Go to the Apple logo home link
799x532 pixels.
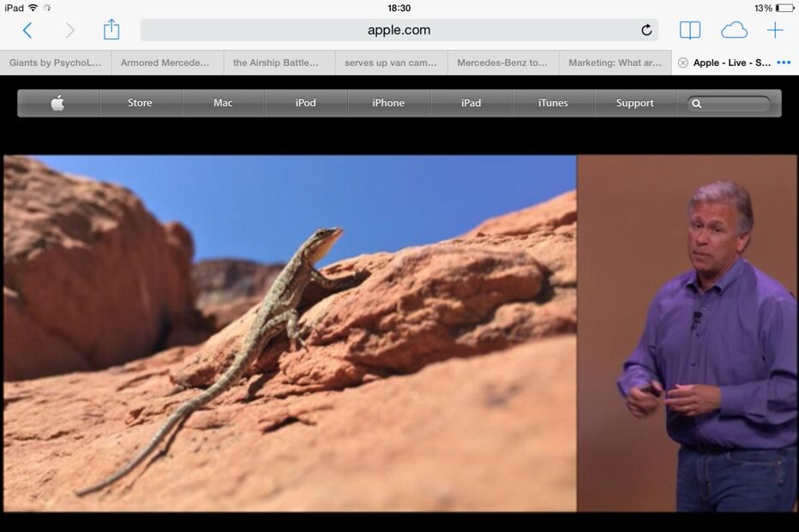(57, 104)
